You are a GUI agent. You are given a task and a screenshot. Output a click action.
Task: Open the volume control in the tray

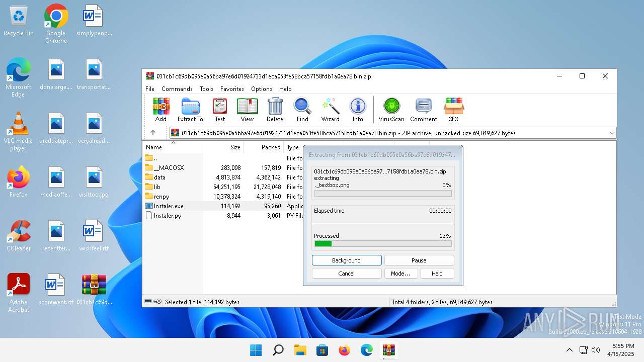pyautogui.click(x=596, y=350)
